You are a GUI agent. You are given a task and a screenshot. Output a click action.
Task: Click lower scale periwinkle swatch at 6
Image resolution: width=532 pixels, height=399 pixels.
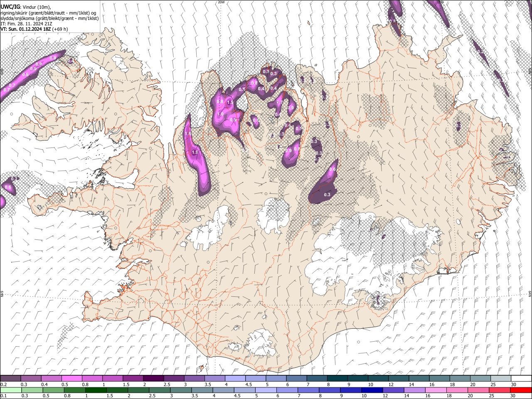point(287,390)
